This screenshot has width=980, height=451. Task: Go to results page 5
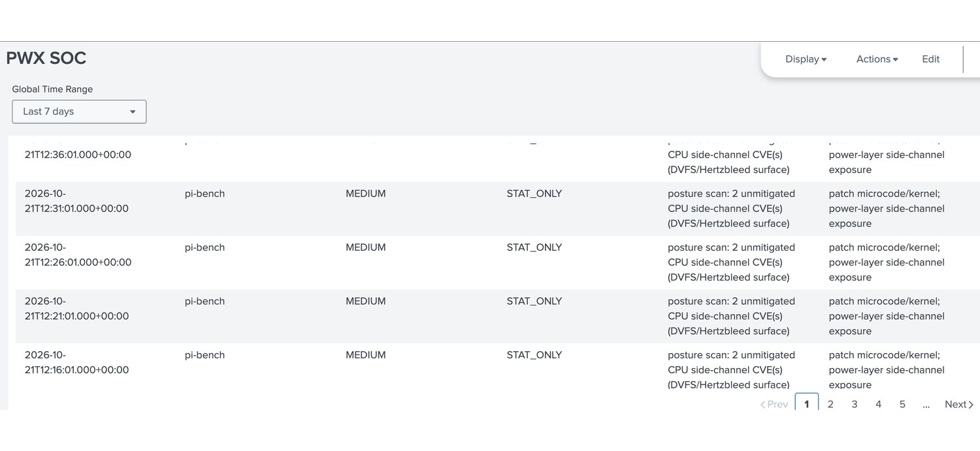(902, 404)
